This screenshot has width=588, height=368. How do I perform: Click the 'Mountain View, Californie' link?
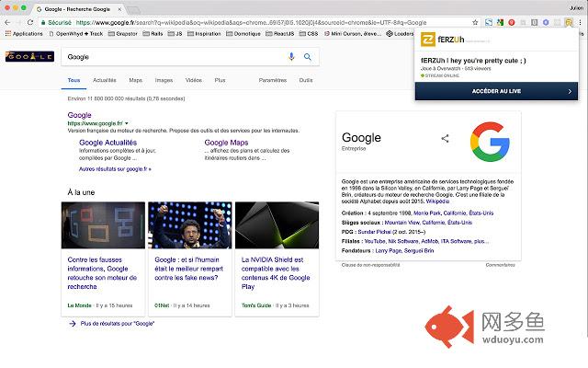428,223
